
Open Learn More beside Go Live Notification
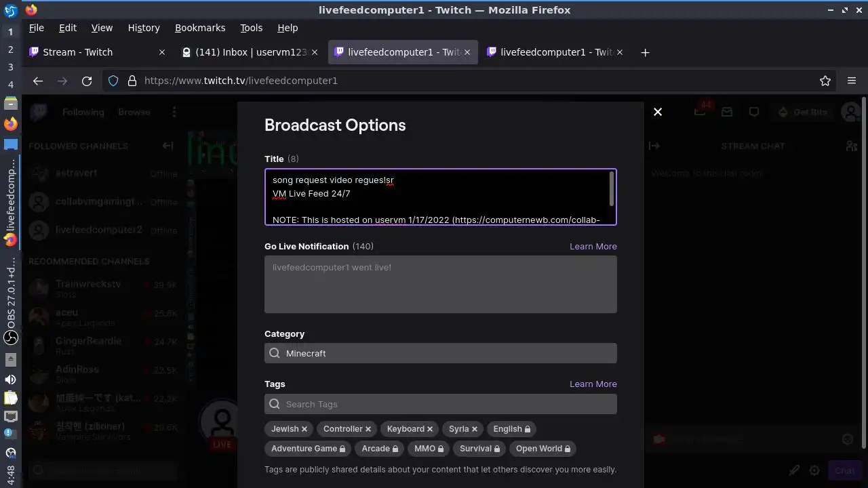click(x=593, y=246)
